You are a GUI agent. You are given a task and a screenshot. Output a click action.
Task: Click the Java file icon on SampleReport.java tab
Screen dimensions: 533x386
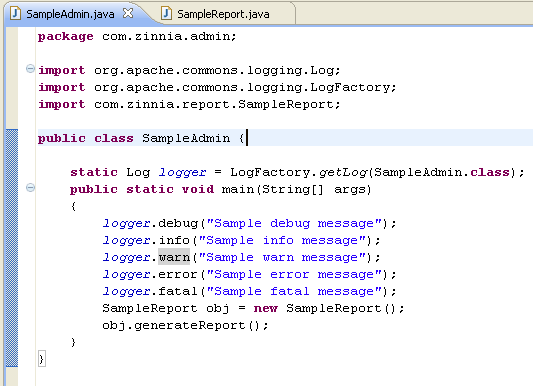coord(166,14)
